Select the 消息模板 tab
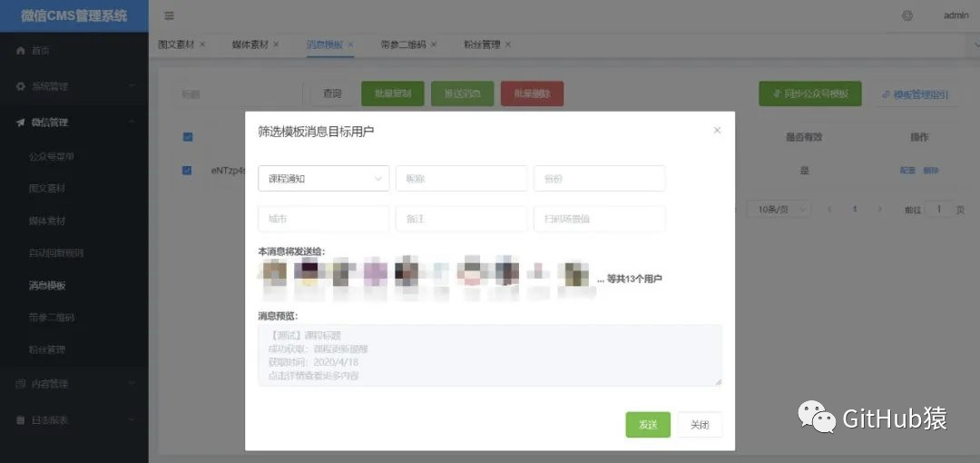 tap(324, 44)
